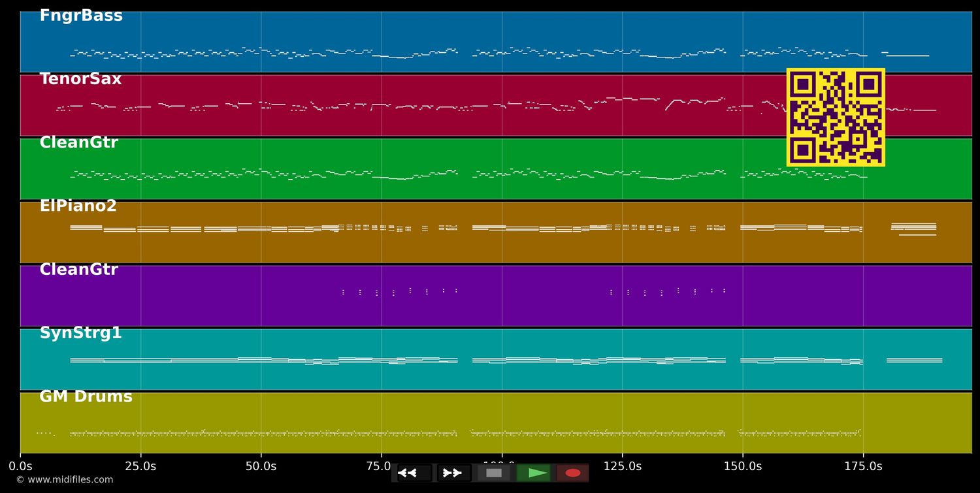Click the 175.0s time axis label
The image size is (980, 493).
click(x=863, y=466)
